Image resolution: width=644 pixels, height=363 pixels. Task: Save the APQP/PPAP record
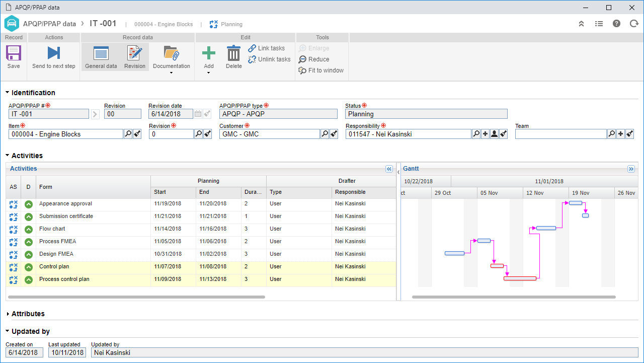coord(14,57)
